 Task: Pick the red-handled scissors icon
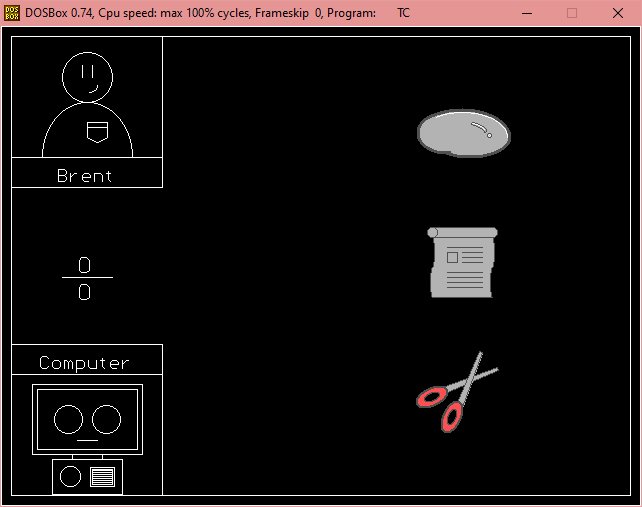point(455,392)
